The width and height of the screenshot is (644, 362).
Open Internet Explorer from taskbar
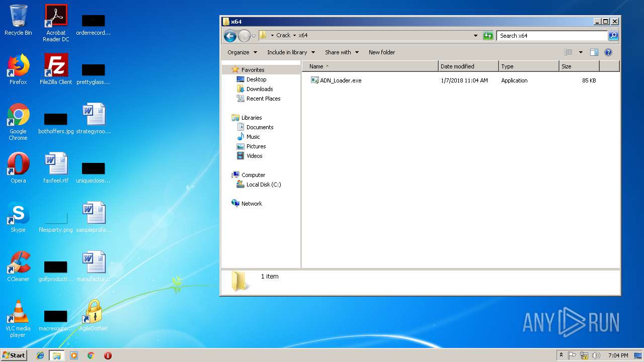tap(40, 355)
